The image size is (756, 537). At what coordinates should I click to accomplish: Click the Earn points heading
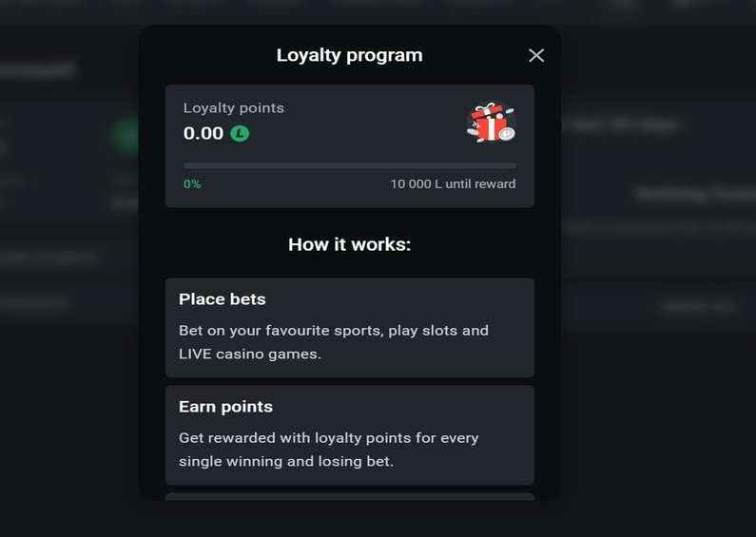(225, 407)
